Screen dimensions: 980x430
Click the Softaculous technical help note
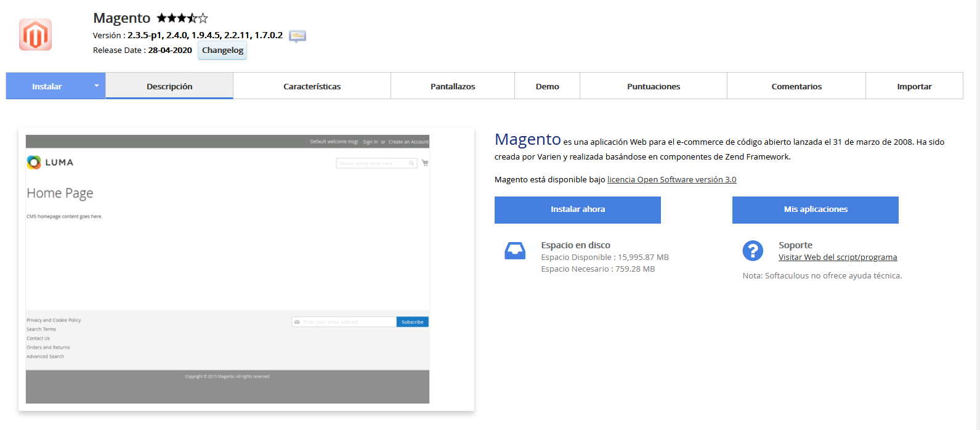[822, 276]
